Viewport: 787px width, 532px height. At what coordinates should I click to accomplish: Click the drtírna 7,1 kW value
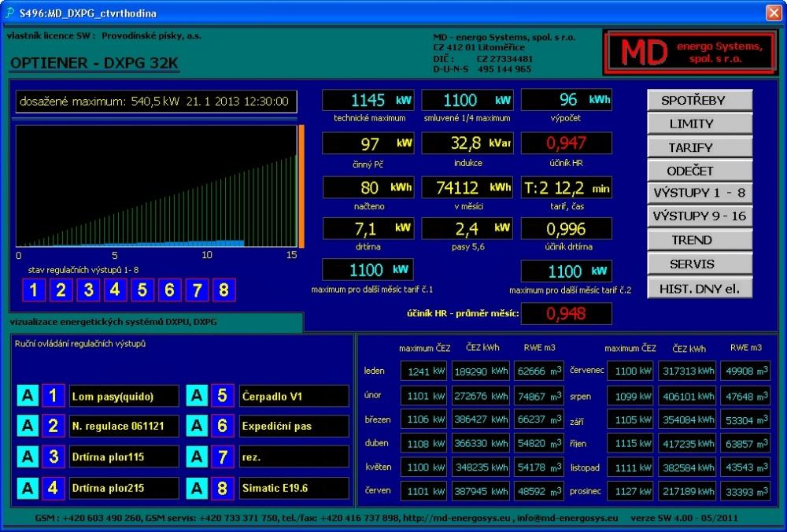(368, 228)
